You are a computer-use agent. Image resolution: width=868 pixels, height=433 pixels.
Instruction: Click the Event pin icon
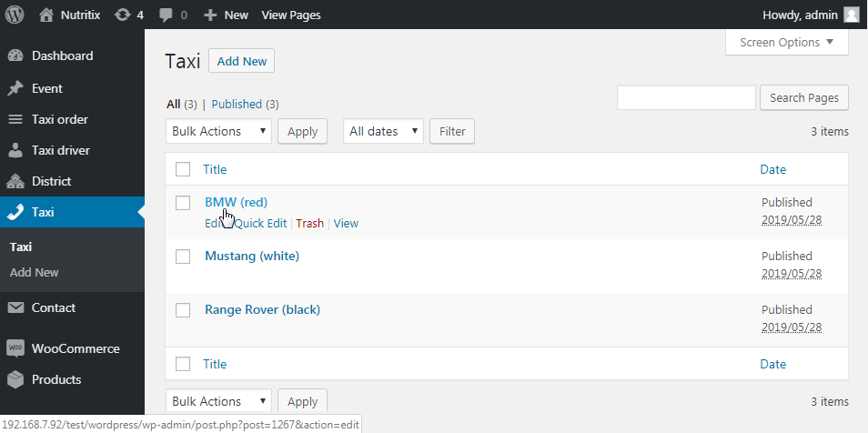coord(15,88)
